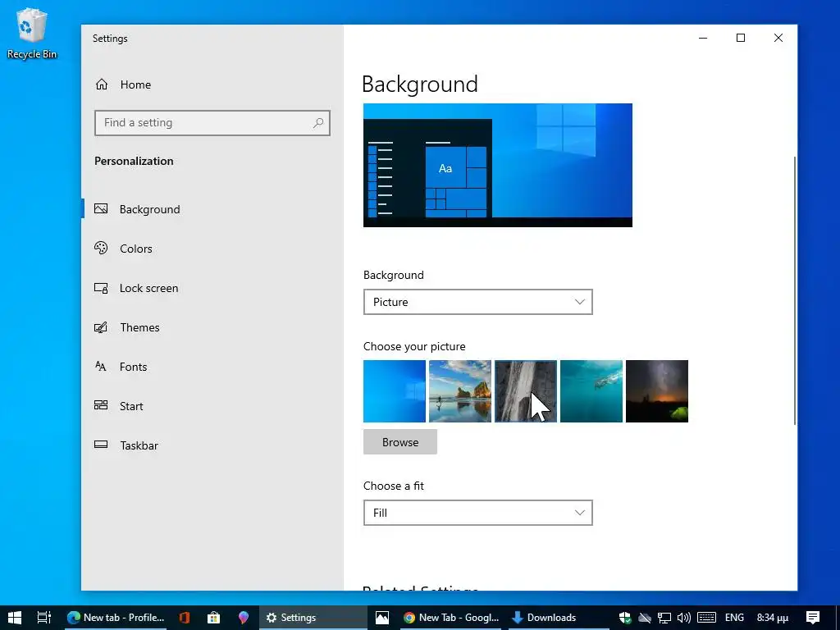Choose the gray cliff waterfall wallpaper thumbnail
Image resolution: width=840 pixels, height=630 pixels.
pos(526,391)
